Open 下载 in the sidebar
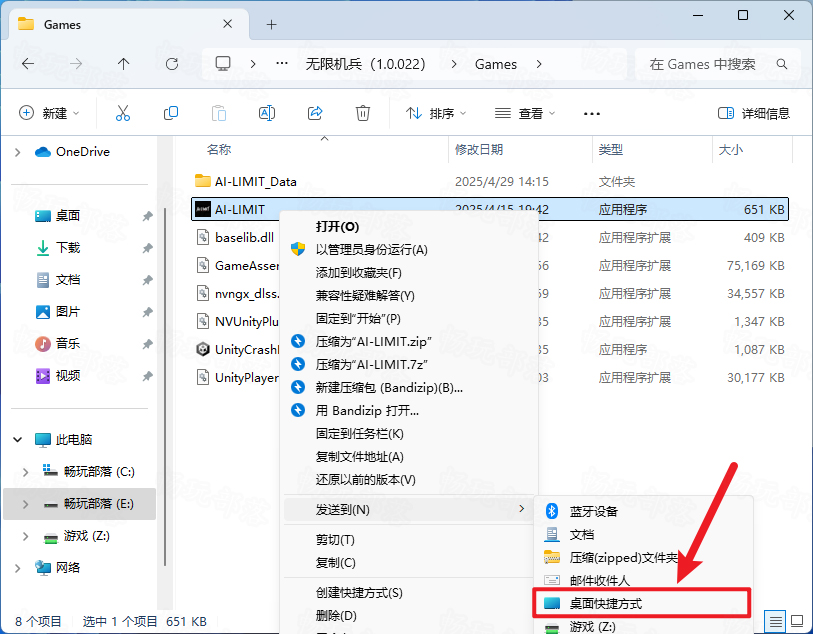Image resolution: width=813 pixels, height=634 pixels. click(x=68, y=248)
